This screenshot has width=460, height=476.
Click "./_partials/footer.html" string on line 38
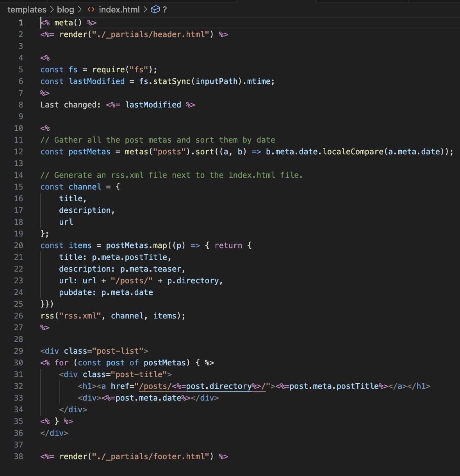pyautogui.click(x=150, y=456)
